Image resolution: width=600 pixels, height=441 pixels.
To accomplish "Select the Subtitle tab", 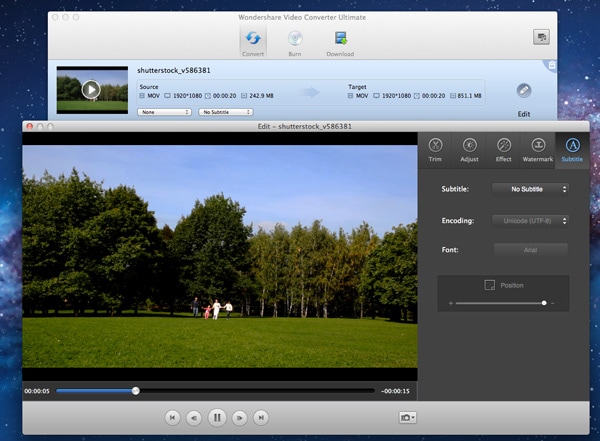I will tap(572, 150).
